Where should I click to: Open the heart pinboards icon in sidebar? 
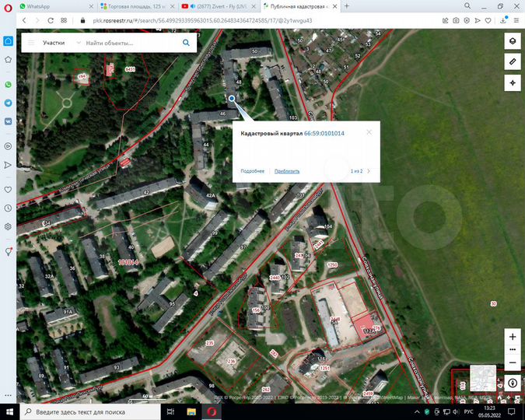tap(8, 190)
